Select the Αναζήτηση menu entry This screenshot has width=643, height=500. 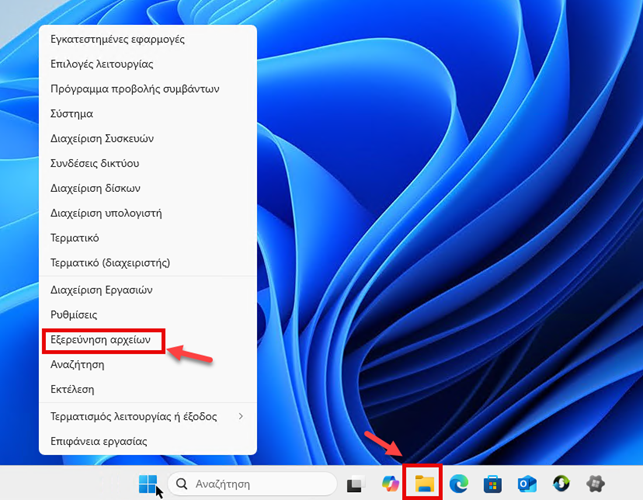point(148,365)
